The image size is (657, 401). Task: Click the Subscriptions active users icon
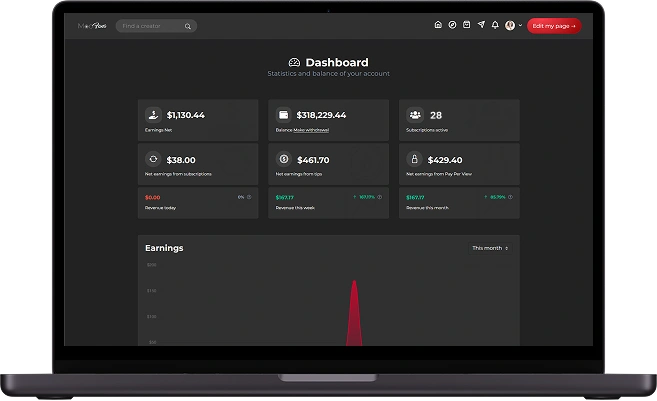click(x=415, y=114)
